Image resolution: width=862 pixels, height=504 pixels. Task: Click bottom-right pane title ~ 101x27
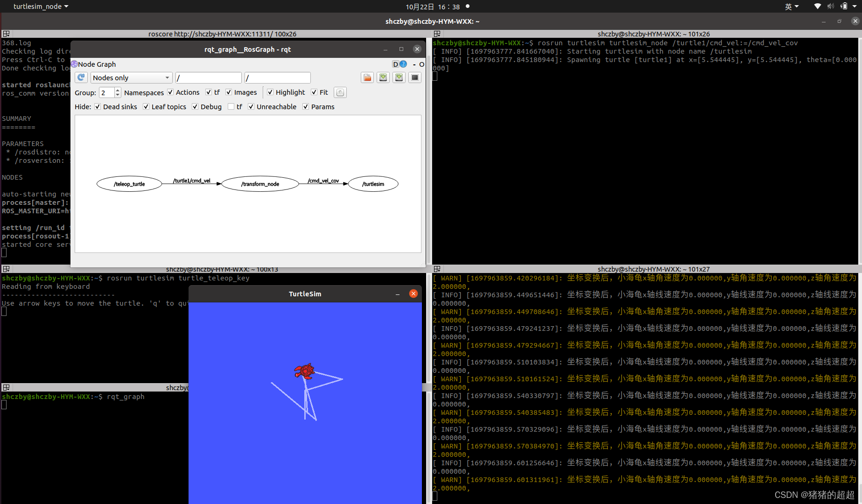tap(653, 269)
